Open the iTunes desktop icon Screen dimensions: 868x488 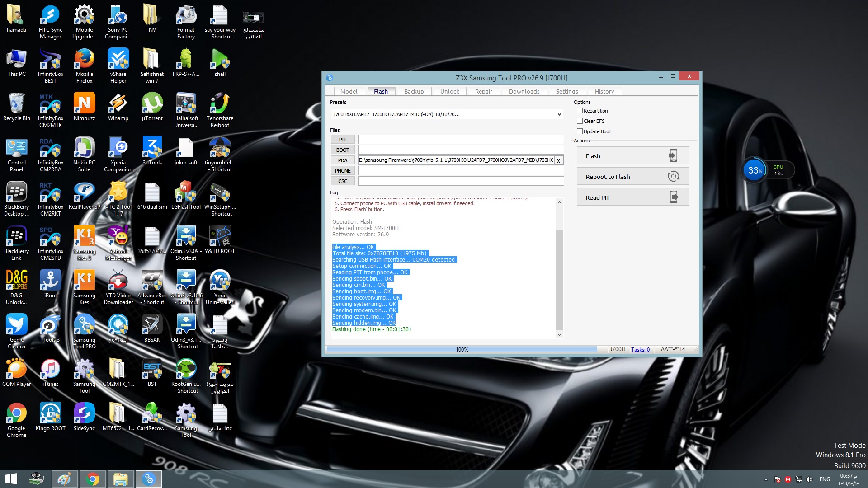[50, 373]
